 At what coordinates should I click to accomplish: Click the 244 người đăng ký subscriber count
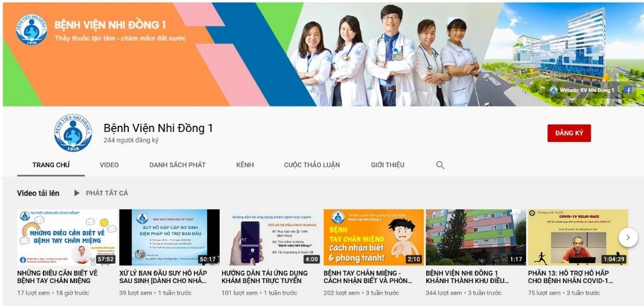[131, 140]
